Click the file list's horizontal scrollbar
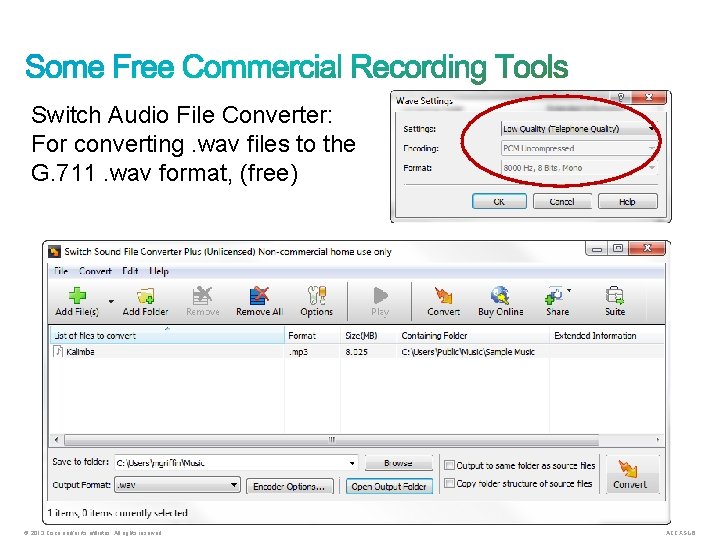 click(332, 440)
